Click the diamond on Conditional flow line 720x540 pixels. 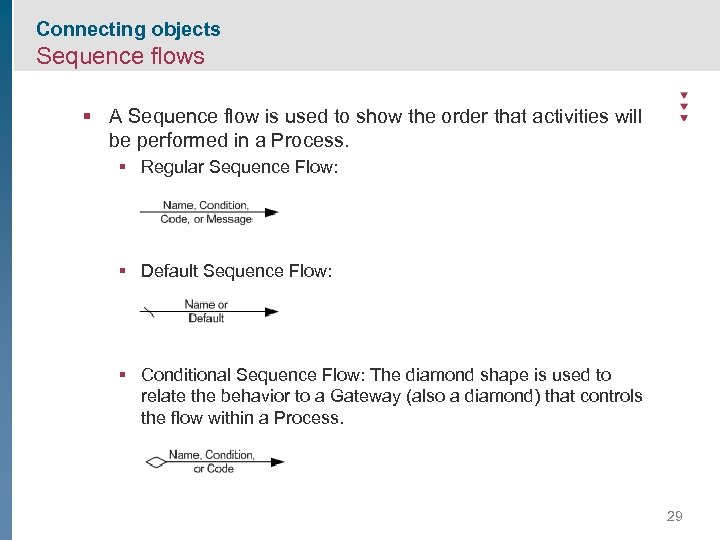(155, 462)
